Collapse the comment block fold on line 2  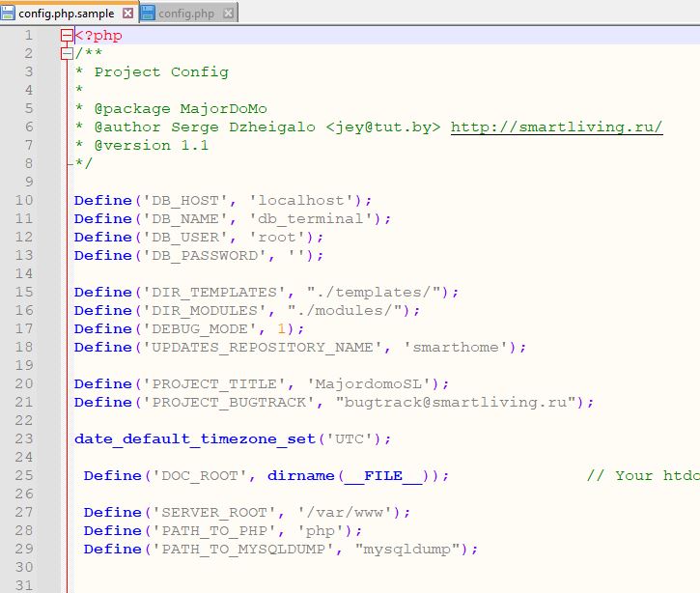pos(66,54)
